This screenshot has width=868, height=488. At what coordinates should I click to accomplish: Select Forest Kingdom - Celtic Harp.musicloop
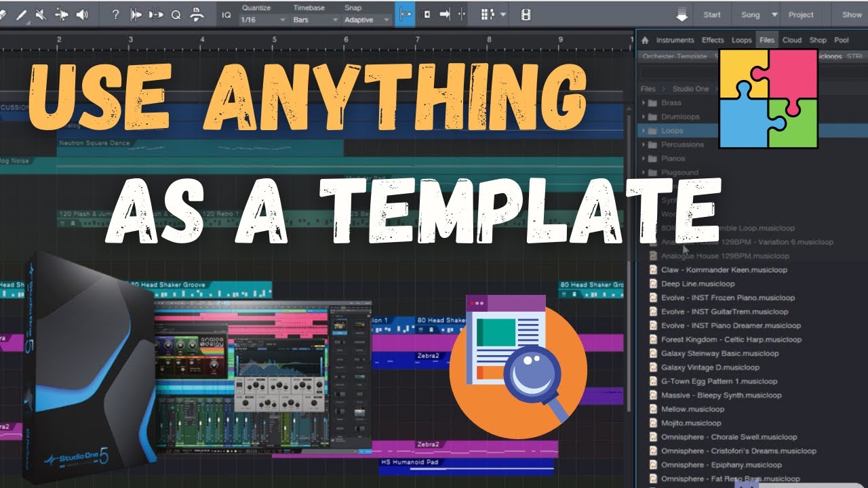click(x=732, y=340)
